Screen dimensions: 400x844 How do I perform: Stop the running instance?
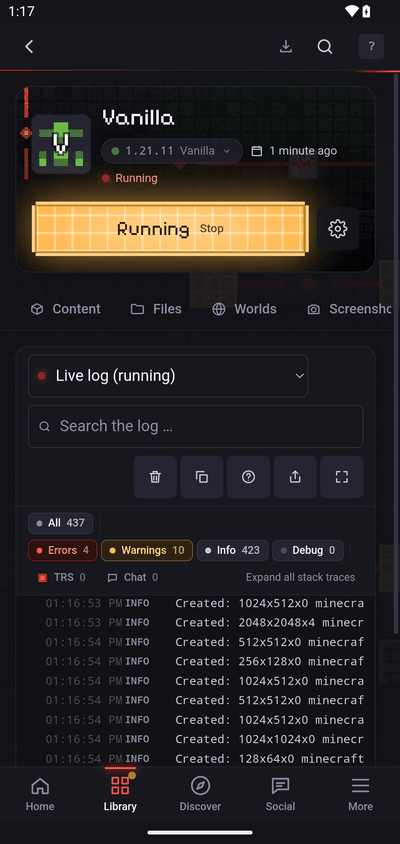tap(170, 229)
